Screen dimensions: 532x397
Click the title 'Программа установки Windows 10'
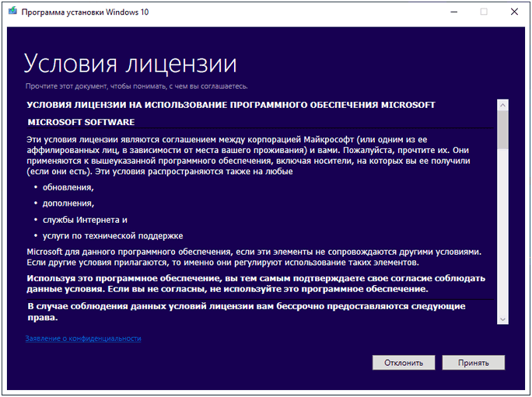[x=85, y=12]
